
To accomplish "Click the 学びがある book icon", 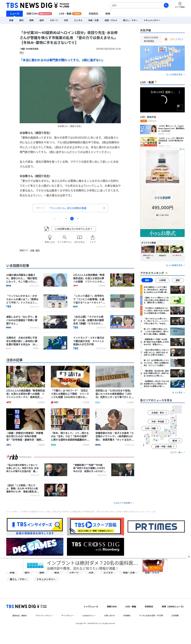I will tap(79, 237).
